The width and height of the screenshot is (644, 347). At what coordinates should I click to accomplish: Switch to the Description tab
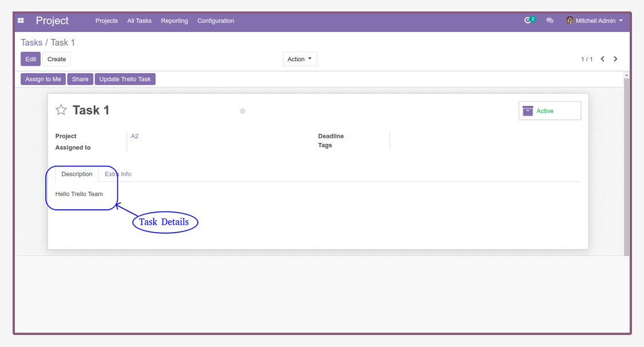point(77,174)
